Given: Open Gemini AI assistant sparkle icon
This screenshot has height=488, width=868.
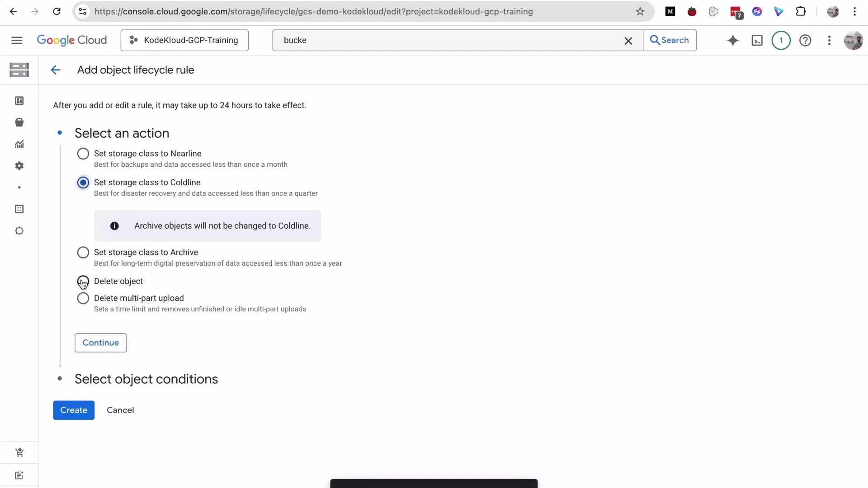Looking at the screenshot, I should click(733, 40).
